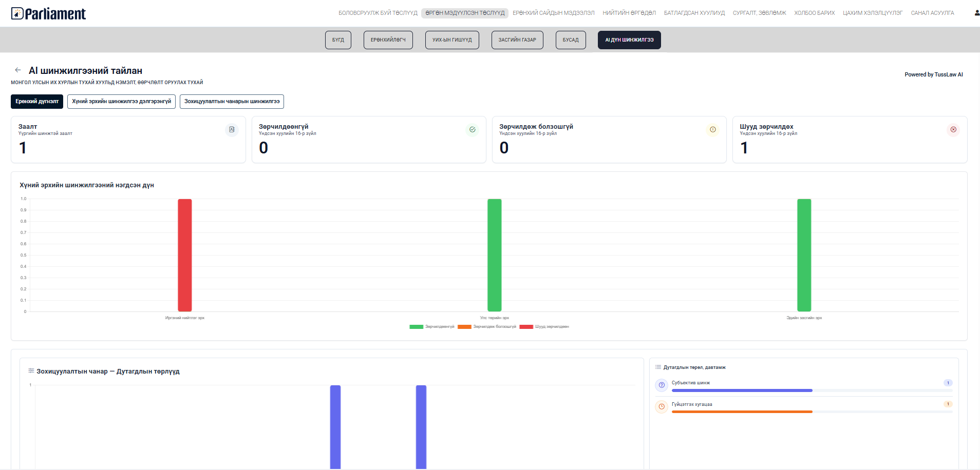Click the Parliament logo
This screenshot has height=470, width=980.
point(48,13)
